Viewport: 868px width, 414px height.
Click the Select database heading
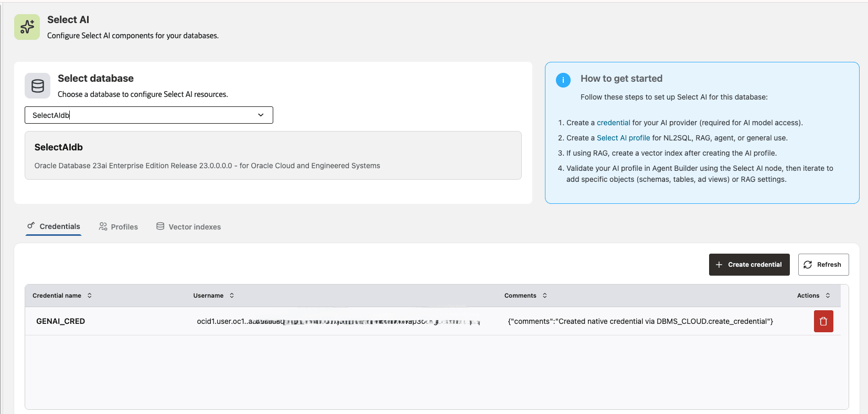95,78
